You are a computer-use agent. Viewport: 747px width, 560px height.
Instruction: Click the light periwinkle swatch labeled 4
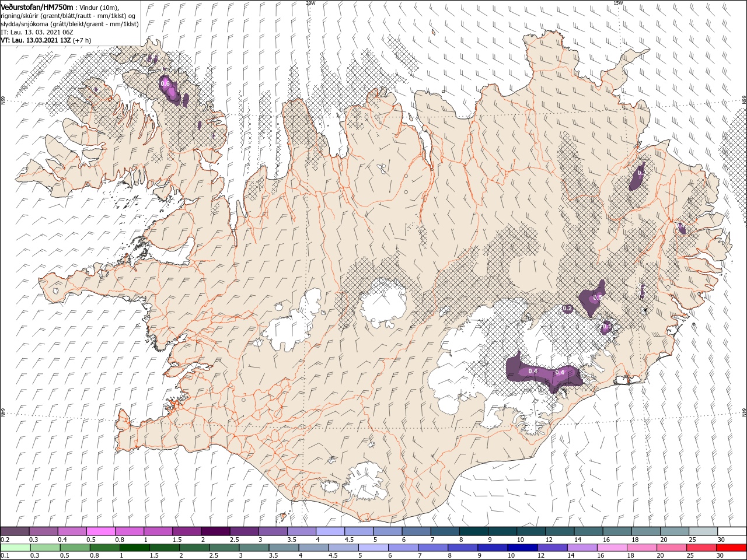pyautogui.click(x=330, y=531)
